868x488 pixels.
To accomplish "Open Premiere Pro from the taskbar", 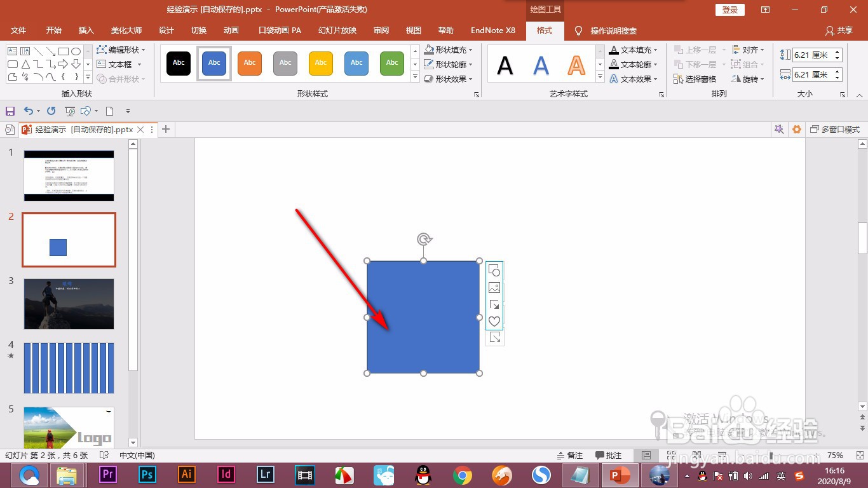I will 108,475.
